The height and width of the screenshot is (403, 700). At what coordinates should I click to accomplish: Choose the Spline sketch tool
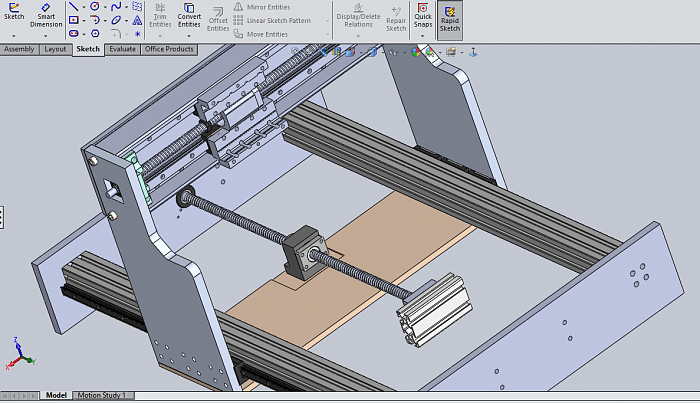click(x=117, y=6)
